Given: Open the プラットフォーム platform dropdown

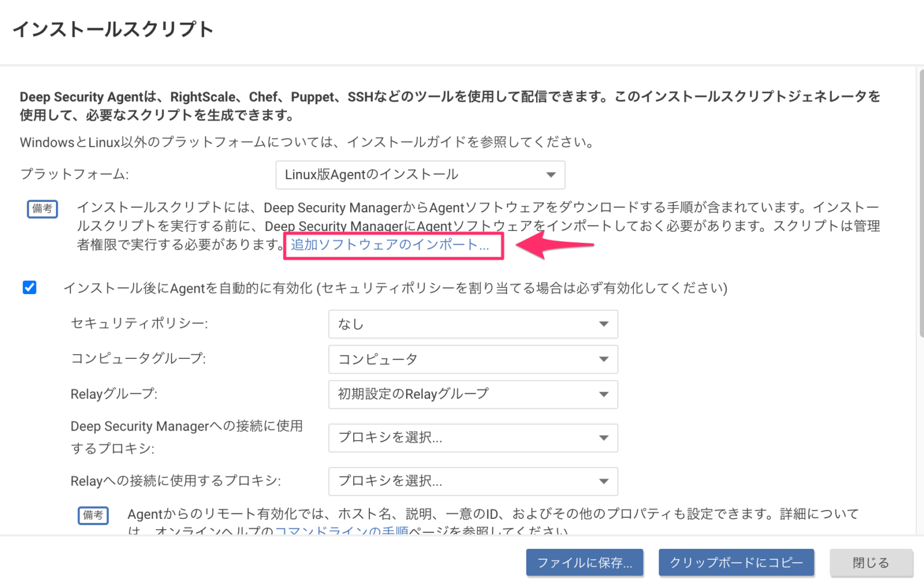Looking at the screenshot, I should click(x=419, y=175).
